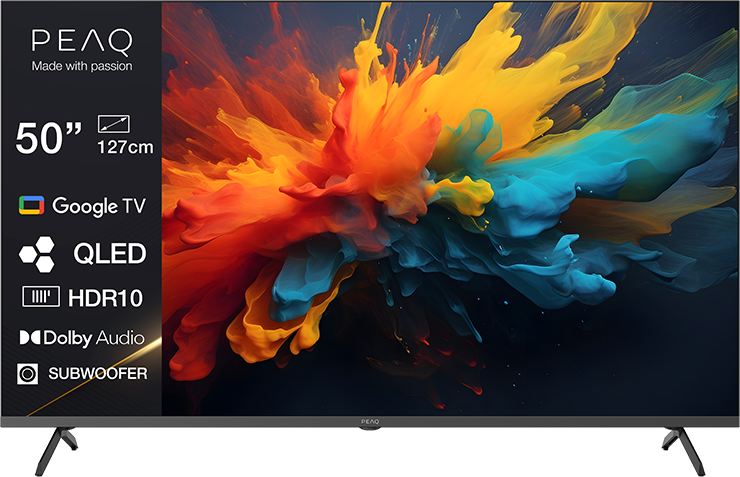
Task: Click the 'HDR10' label
Action: point(105,298)
